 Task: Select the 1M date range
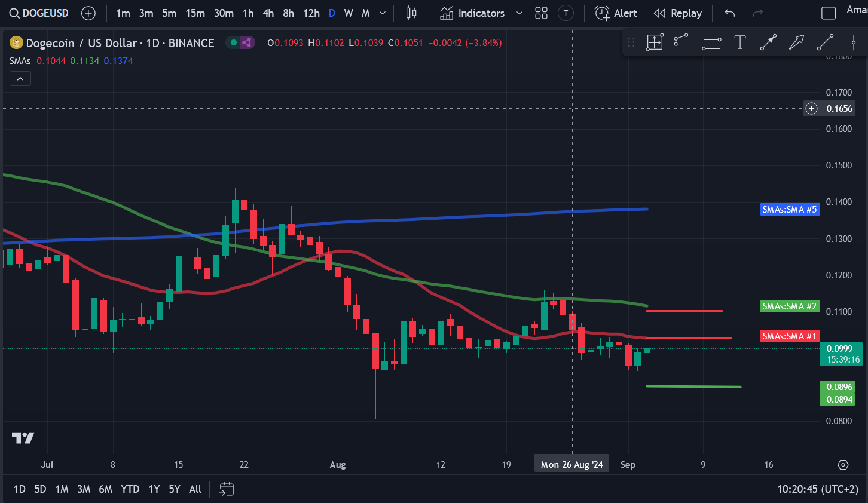click(x=62, y=489)
